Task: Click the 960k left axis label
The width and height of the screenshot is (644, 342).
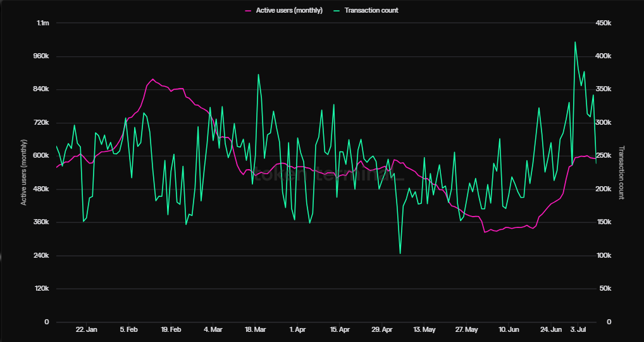Action: pos(42,56)
